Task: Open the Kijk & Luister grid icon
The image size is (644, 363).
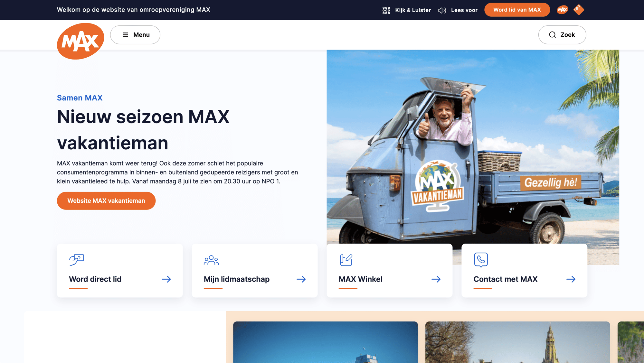Action: click(386, 10)
